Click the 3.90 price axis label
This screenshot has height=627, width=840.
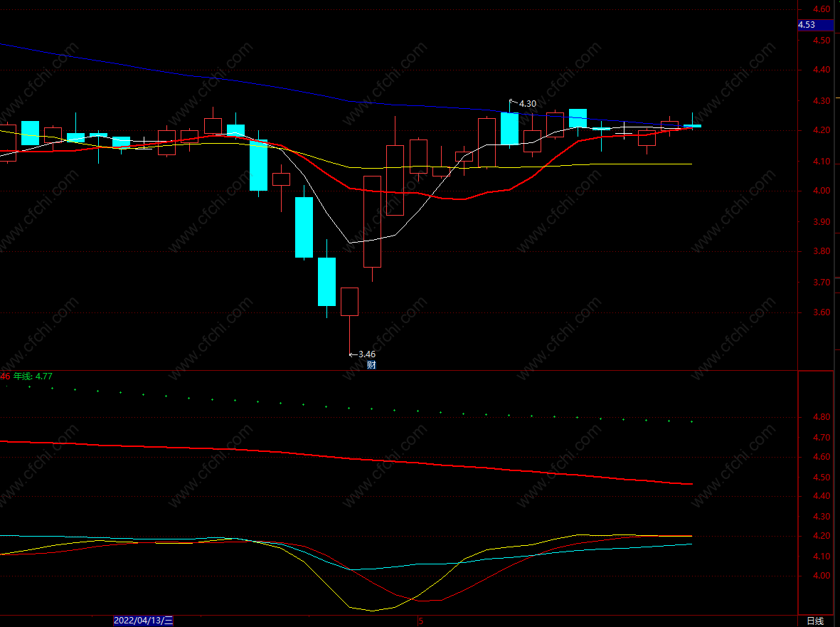pyautogui.click(x=822, y=221)
